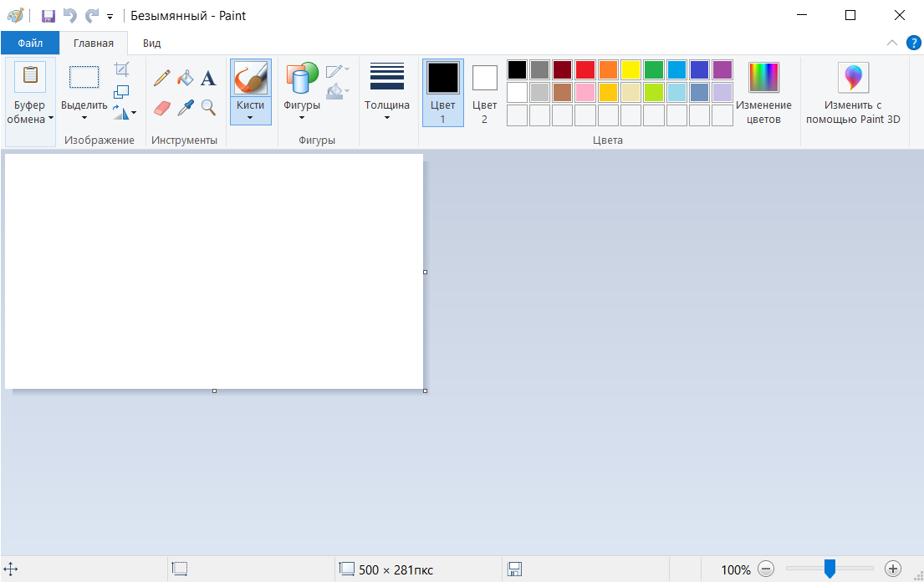Switch to the Вид ribbon tab
This screenshot has width=924, height=582.
tap(150, 42)
